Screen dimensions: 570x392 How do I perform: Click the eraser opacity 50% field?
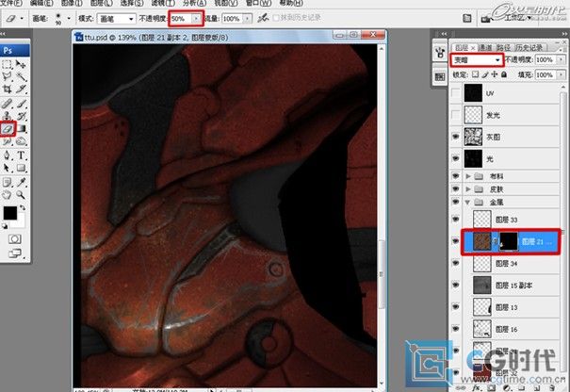(x=181, y=18)
